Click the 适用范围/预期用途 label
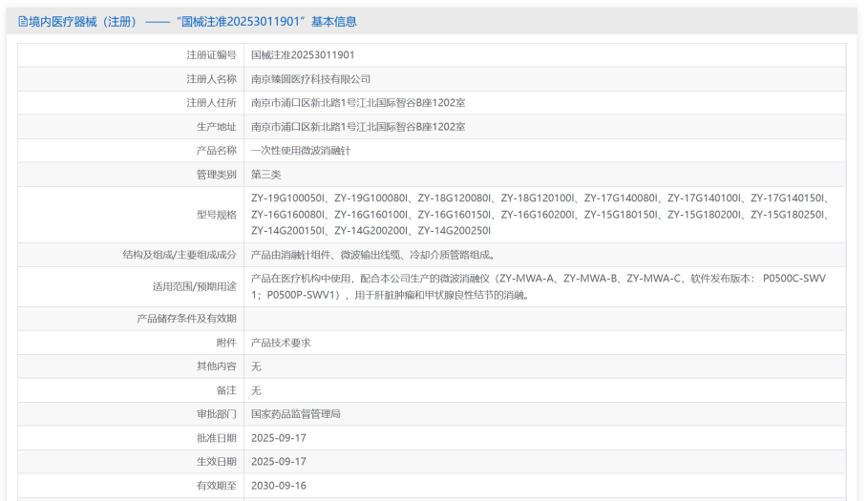The width and height of the screenshot is (868, 501). (194, 286)
